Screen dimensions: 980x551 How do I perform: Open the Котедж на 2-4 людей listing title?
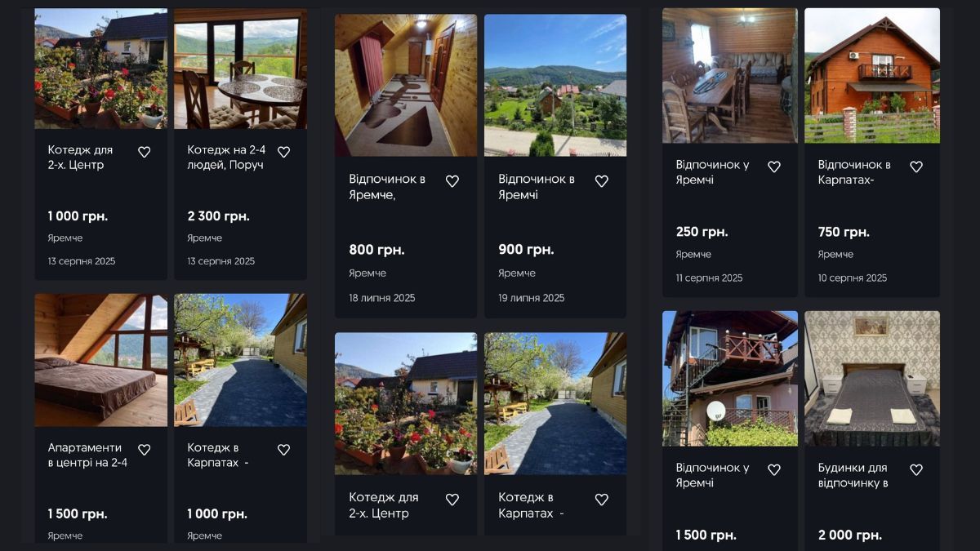click(x=226, y=158)
